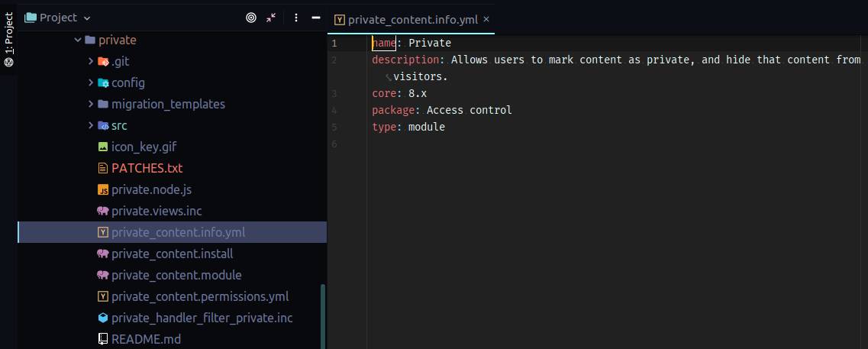Toggle the 1: Project side tab

[8, 40]
